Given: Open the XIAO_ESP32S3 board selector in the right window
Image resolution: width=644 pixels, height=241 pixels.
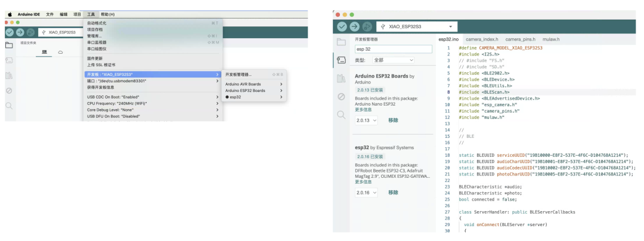Looking at the screenshot, I should pos(417,26).
